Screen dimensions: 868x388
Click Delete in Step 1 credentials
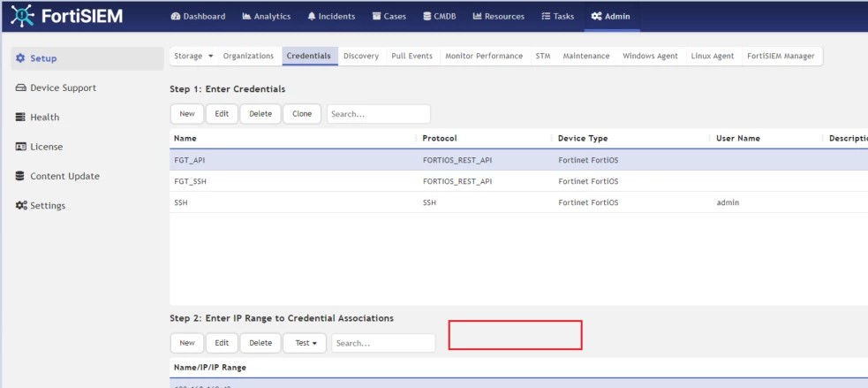(x=260, y=114)
